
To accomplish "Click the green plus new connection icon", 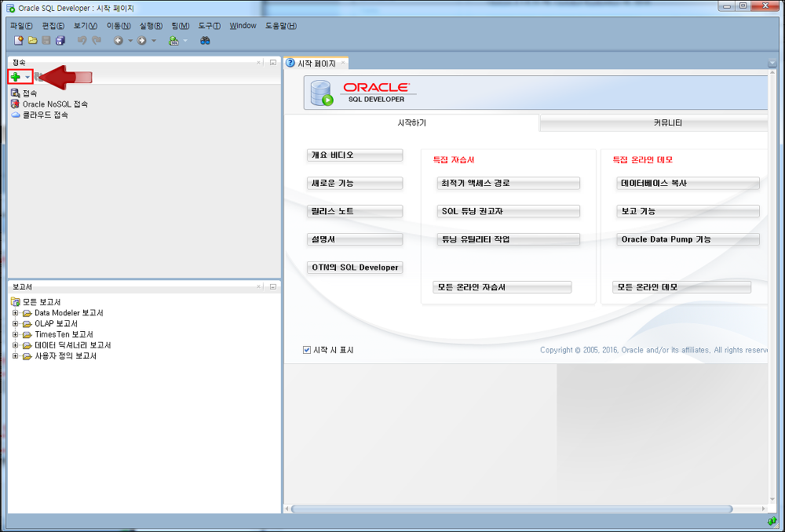I will 16,77.
